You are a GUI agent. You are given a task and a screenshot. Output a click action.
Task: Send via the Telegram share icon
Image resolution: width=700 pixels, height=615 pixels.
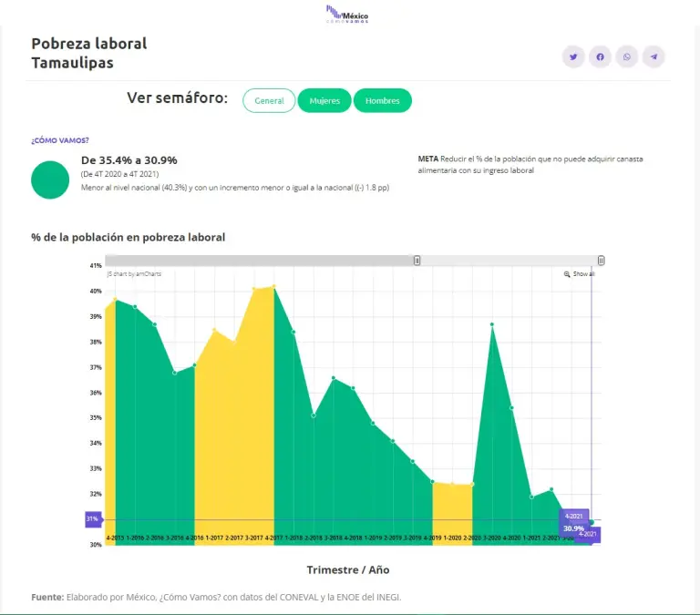pyautogui.click(x=654, y=56)
